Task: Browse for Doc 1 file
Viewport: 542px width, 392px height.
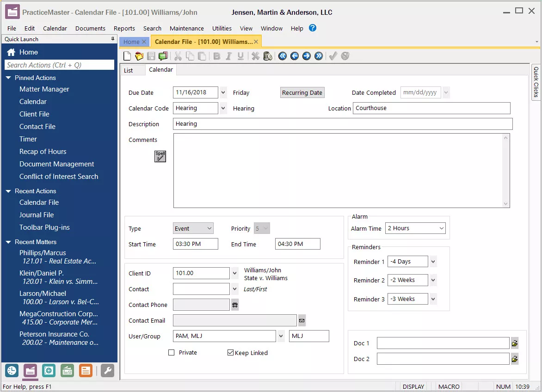Action: (514, 343)
